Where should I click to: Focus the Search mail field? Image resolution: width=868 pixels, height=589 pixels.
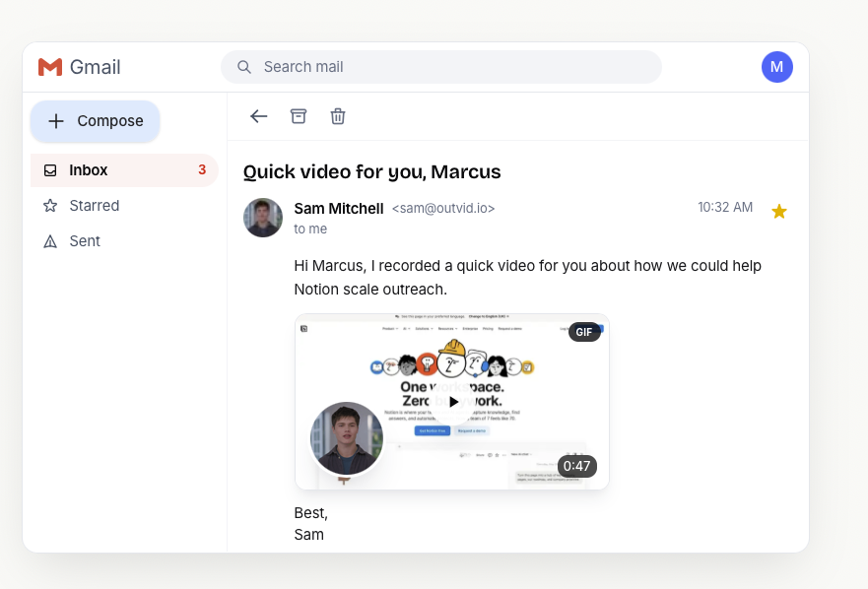[x=441, y=67]
